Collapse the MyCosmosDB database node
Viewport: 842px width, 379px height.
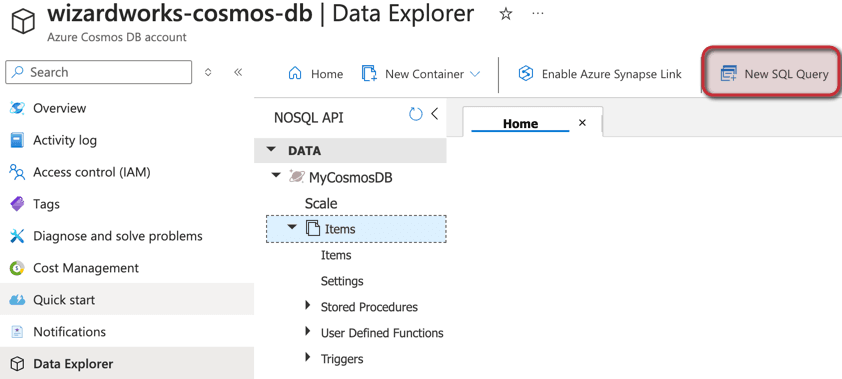pyautogui.click(x=276, y=175)
